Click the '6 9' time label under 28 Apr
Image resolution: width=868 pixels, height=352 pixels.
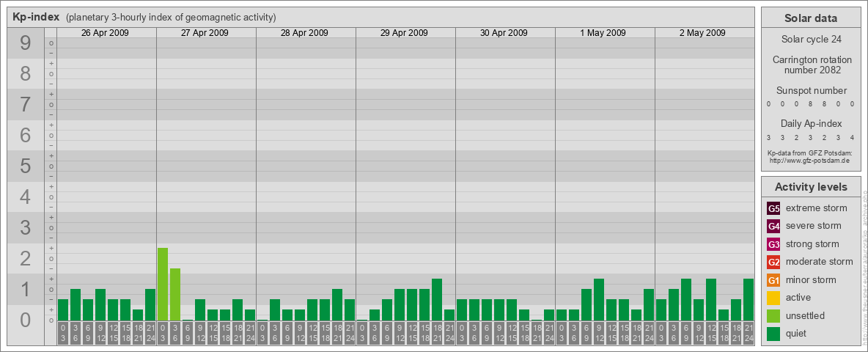click(287, 332)
